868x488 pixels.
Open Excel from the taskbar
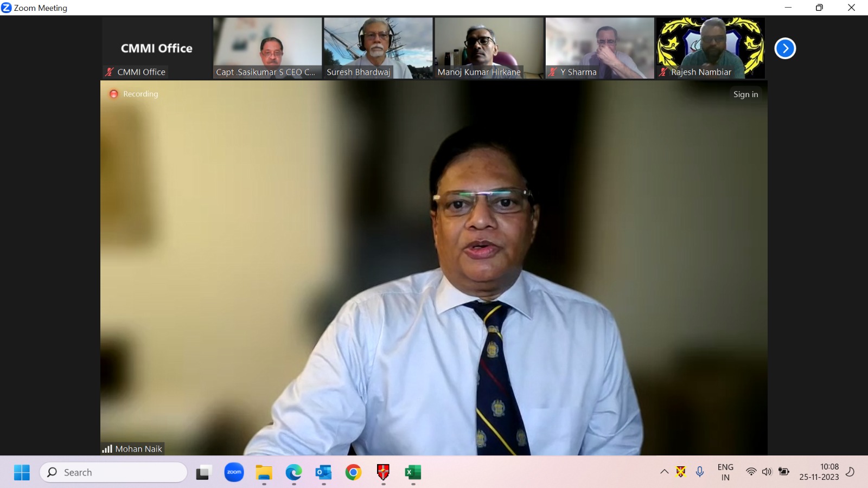coord(413,472)
